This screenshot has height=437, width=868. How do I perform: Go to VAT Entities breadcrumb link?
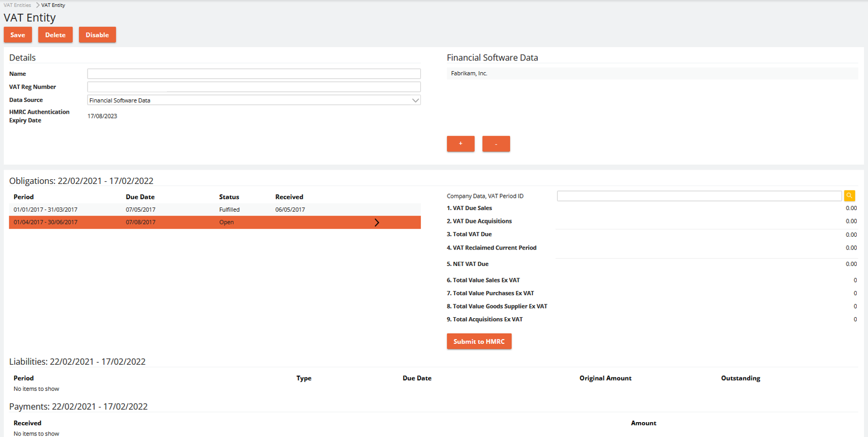17,5
